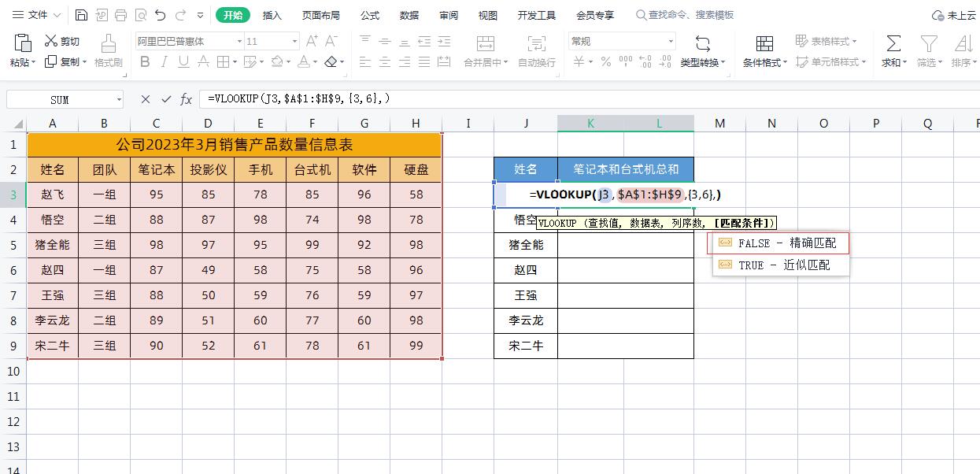Click the decrease decimal places icon
980x474 pixels.
tap(665, 61)
